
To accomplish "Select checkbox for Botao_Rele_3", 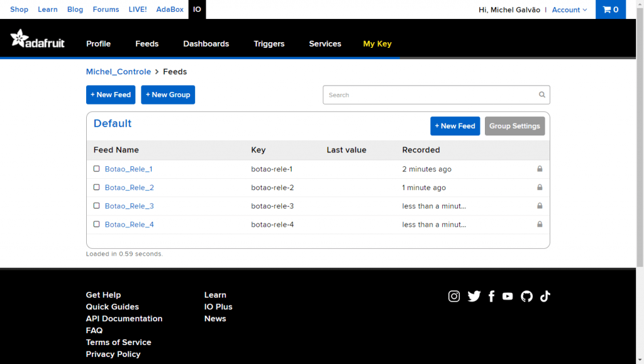I will [96, 206].
